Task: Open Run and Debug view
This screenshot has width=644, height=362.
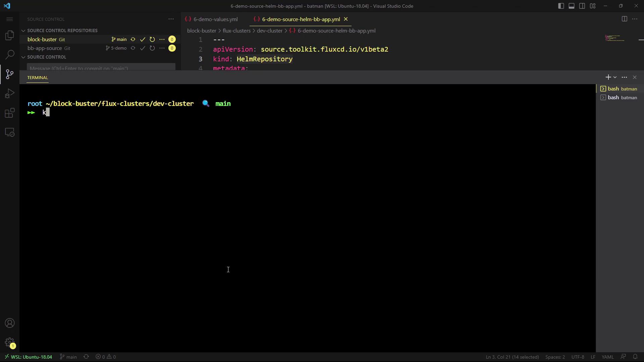Action: click(x=10, y=93)
